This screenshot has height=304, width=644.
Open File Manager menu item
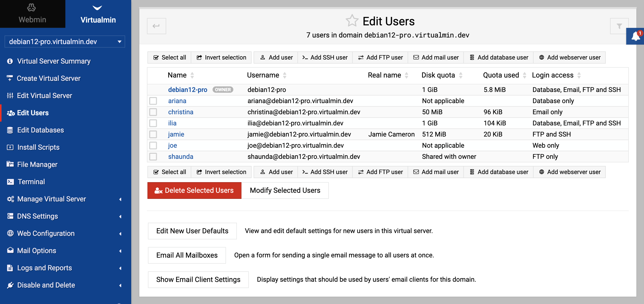coord(65,164)
